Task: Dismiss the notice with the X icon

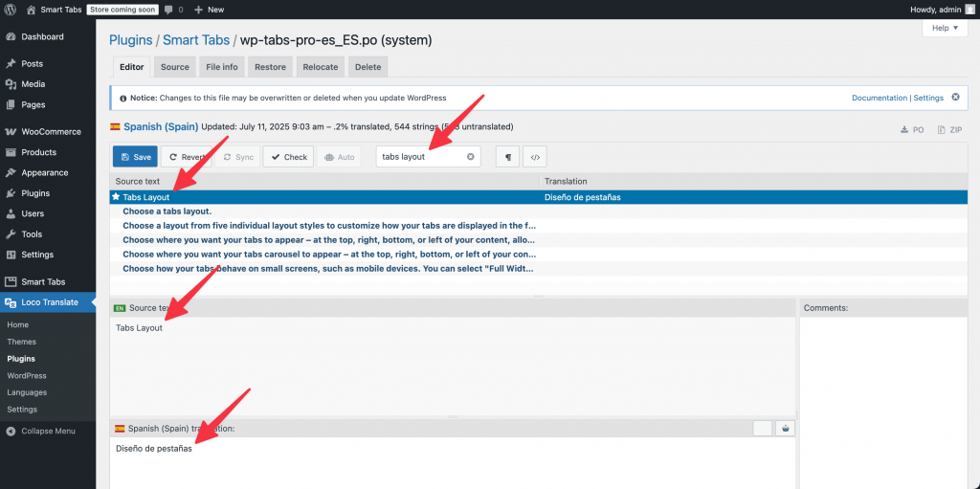Action: point(955,98)
